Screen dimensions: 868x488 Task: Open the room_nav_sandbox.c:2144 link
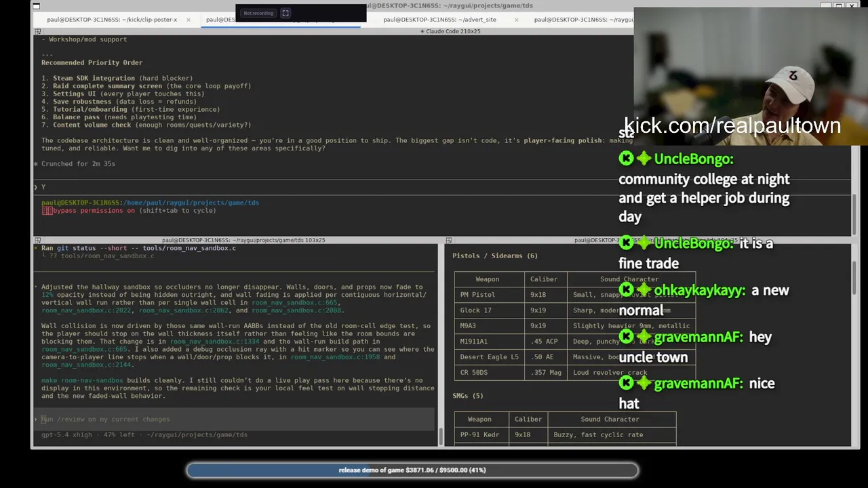(86, 365)
